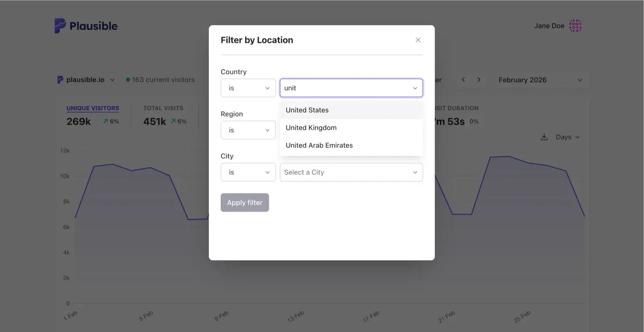Screen dimensions: 644x332
Task: Click the Apply filter button
Action: coord(244,202)
